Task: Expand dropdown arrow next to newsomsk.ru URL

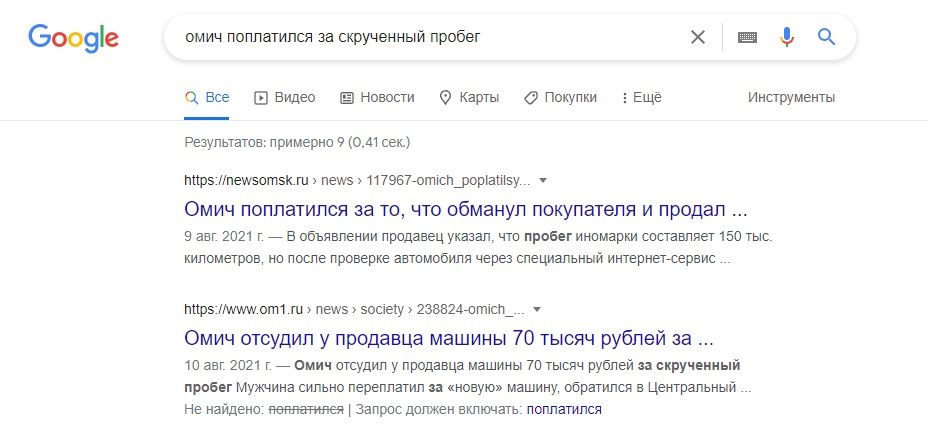Action: [543, 181]
